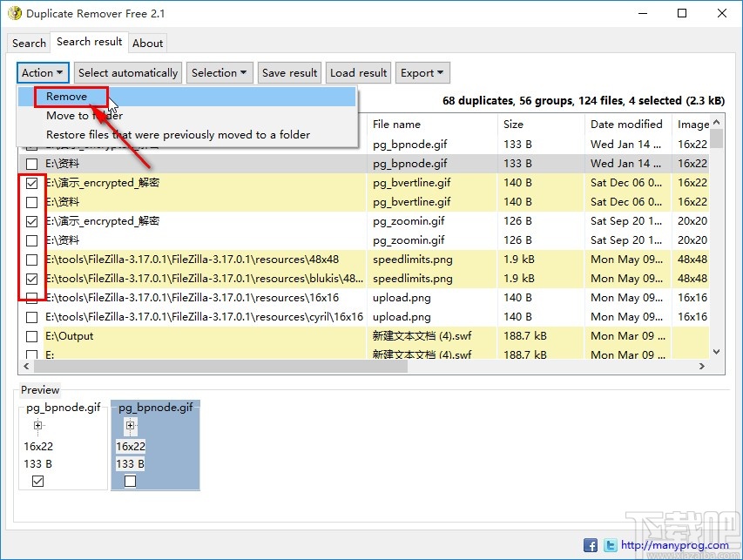The height and width of the screenshot is (560, 743).
Task: Click the first pg_bpnode.gif preview image icon
Action: tap(38, 425)
